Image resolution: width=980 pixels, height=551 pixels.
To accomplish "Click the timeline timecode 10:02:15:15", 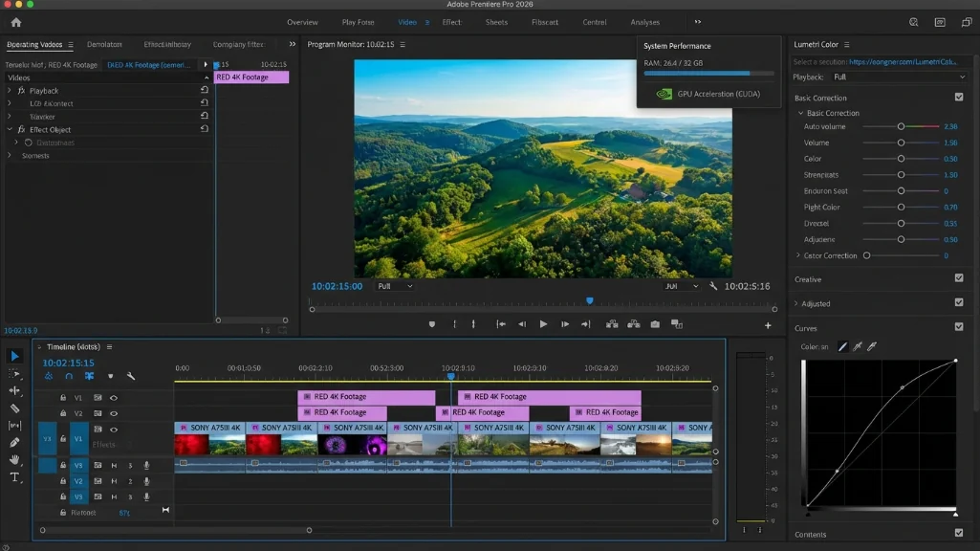I will tap(68, 363).
